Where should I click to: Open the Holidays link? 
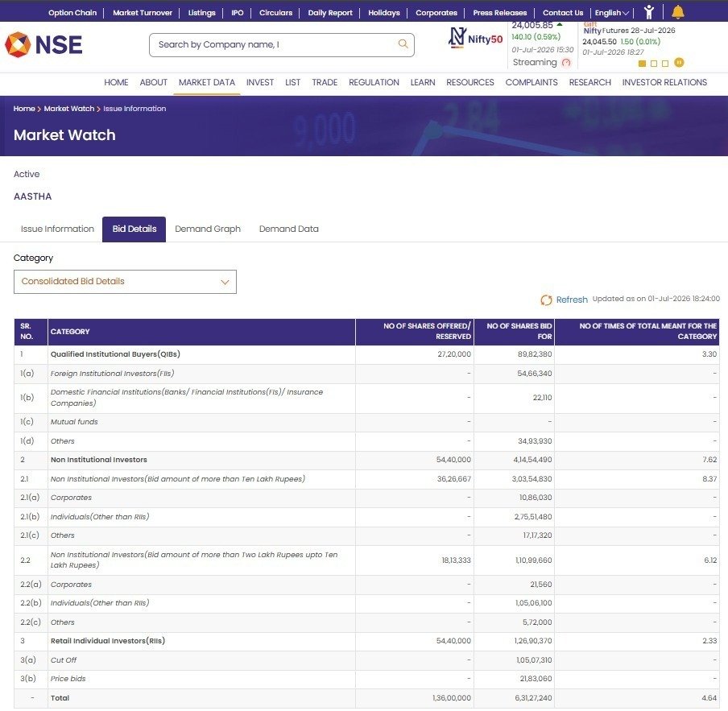click(384, 13)
